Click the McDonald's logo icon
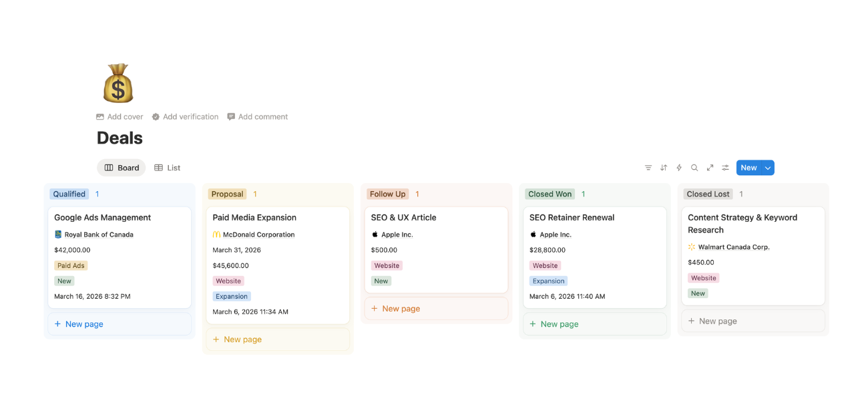 pos(216,235)
